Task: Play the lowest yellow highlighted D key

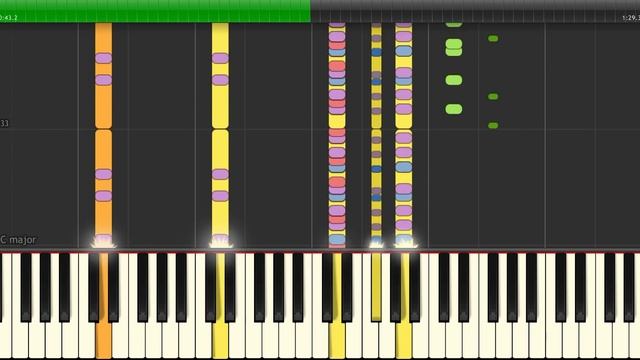Action: (220, 306)
